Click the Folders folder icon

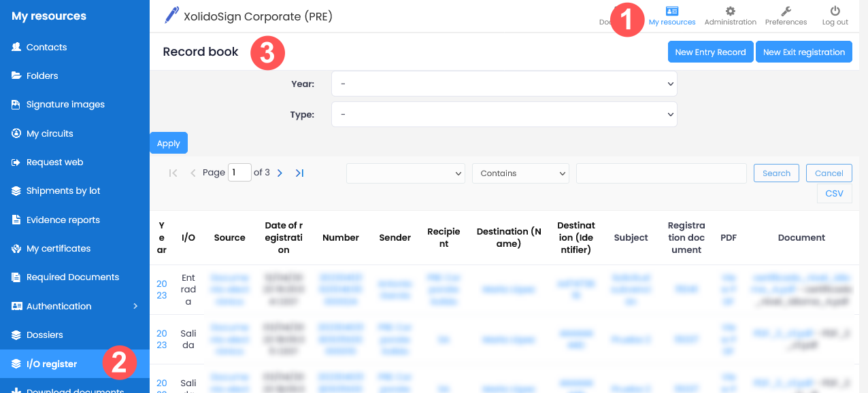pos(16,75)
